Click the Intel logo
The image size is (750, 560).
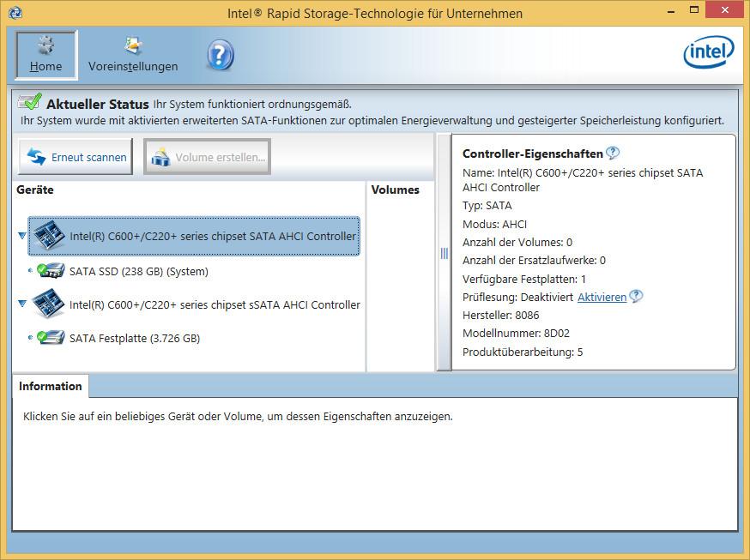pyautogui.click(x=709, y=51)
